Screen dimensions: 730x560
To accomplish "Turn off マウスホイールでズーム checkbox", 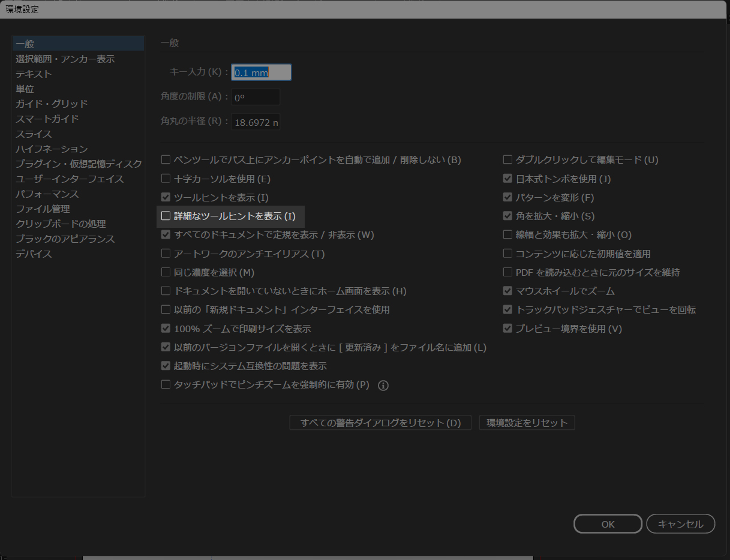I will pyautogui.click(x=508, y=291).
